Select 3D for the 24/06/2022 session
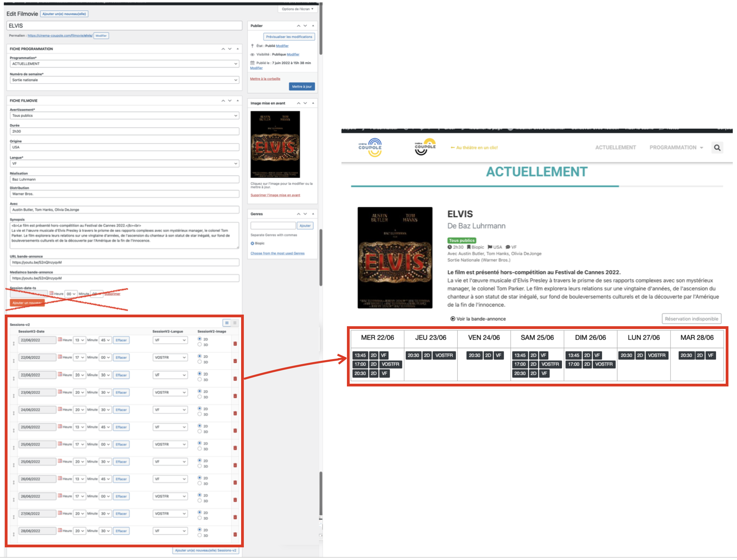 (200, 414)
